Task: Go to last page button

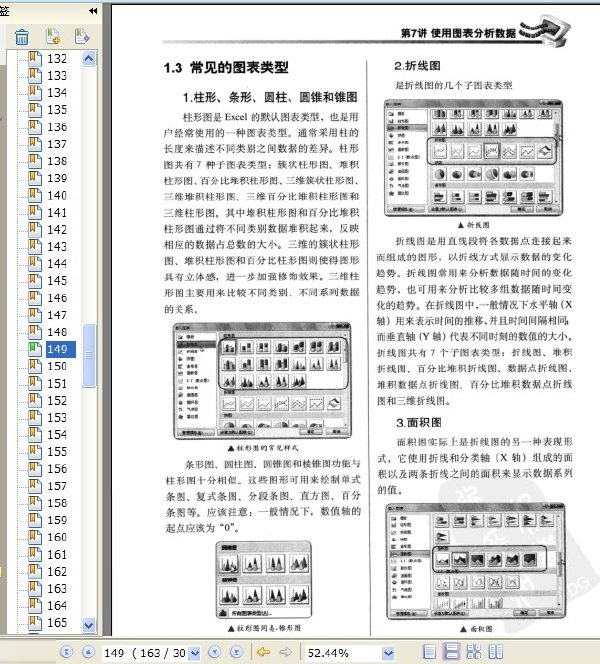Action: (x=236, y=652)
